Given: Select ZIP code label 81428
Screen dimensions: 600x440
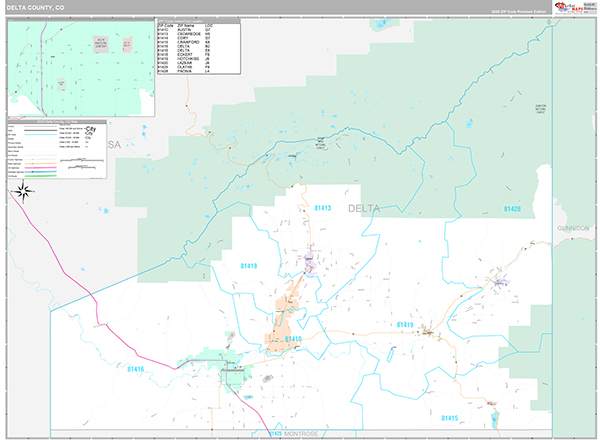Looking at the screenshot, I should [x=511, y=209].
